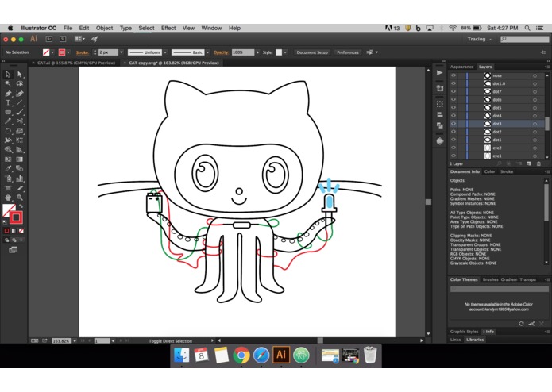
Task: Select the Paintbrush tool
Action: coord(20,112)
